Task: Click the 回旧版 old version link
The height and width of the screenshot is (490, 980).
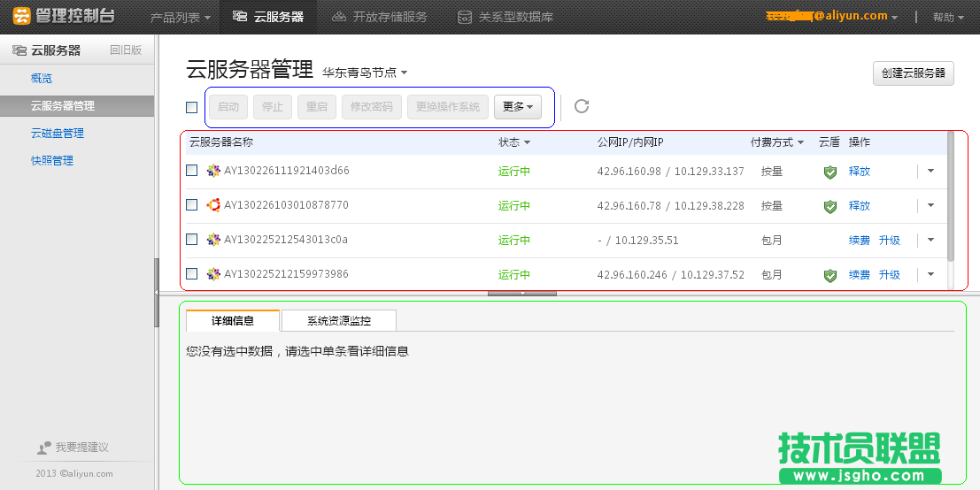Action: (126, 50)
